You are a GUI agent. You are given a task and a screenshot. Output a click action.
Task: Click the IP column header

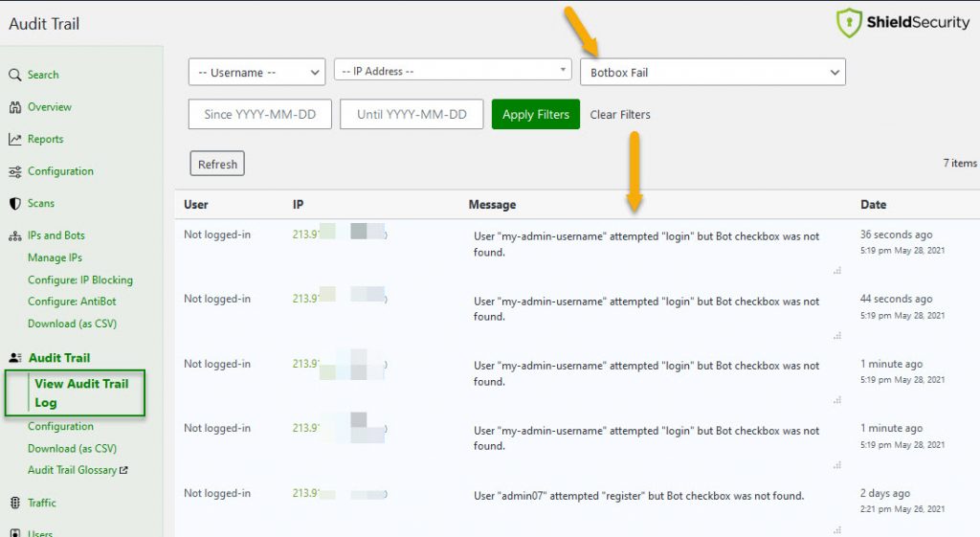click(x=299, y=205)
